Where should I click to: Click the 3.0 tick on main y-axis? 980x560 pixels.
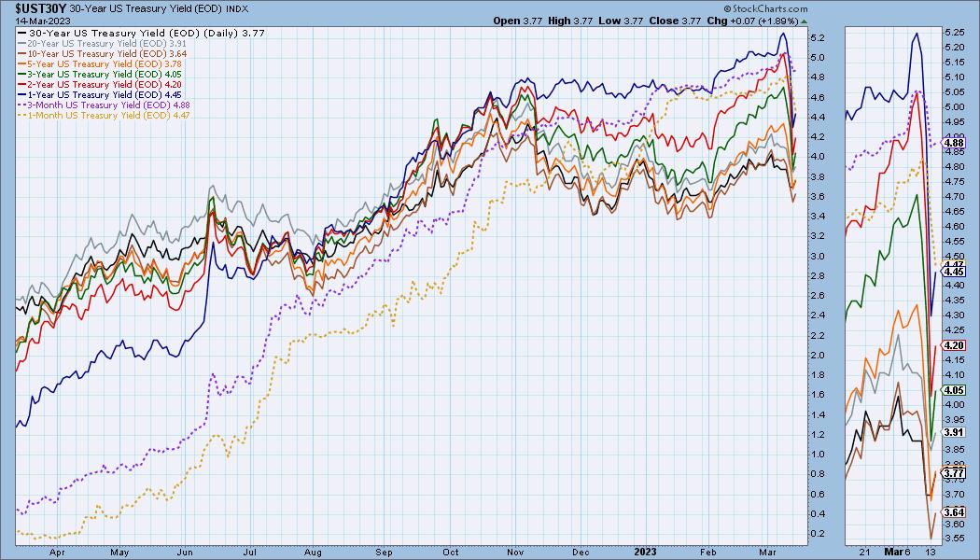817,256
